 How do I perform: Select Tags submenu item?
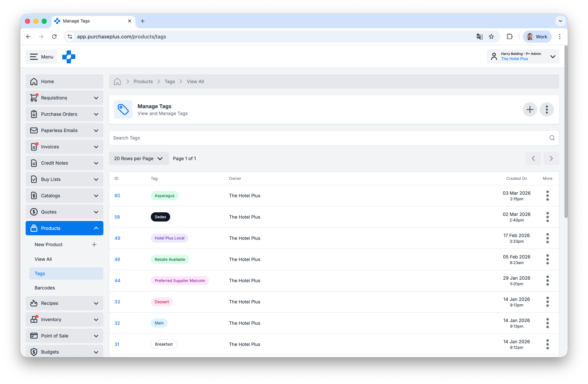(x=66, y=274)
